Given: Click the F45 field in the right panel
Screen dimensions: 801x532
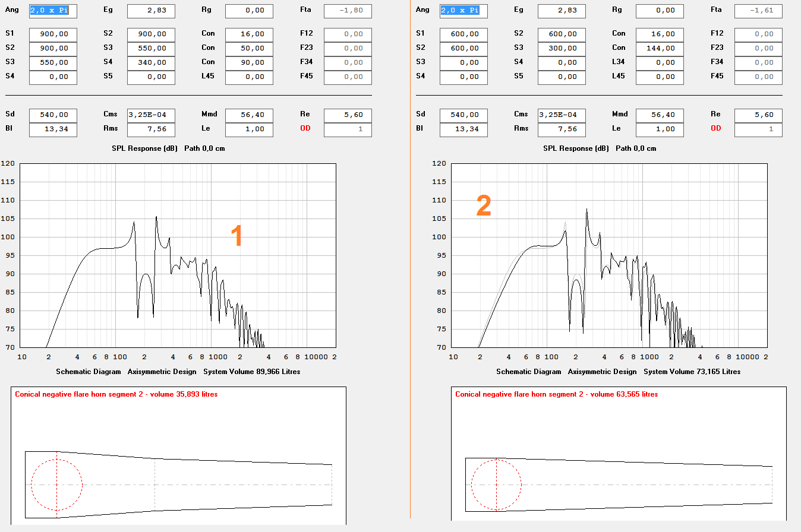Looking at the screenshot, I should (758, 77).
